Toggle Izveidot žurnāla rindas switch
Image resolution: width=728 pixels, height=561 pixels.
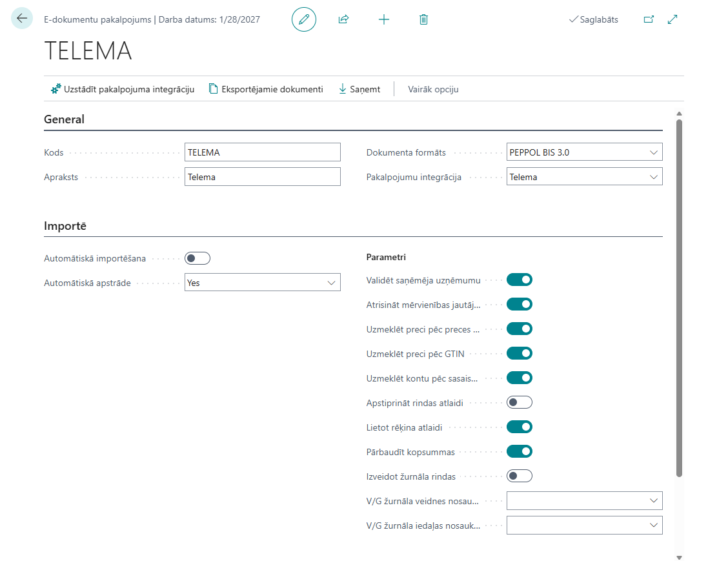[520, 476]
